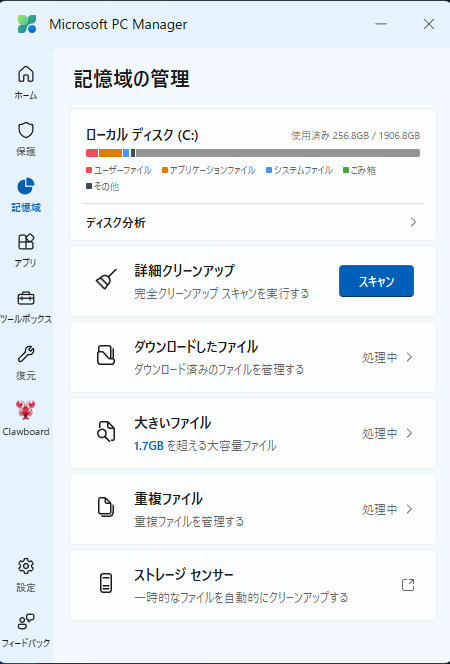Click the 詳細クリーンアップ title

pyautogui.click(x=184, y=271)
